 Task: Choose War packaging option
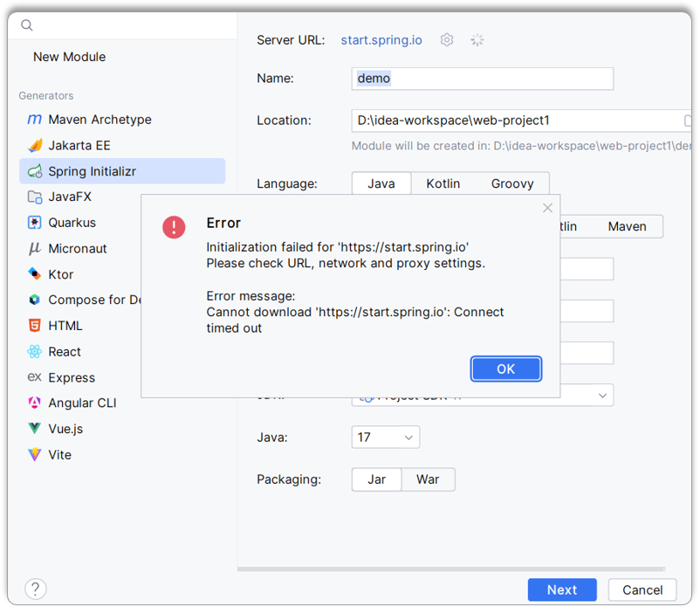pyautogui.click(x=428, y=479)
